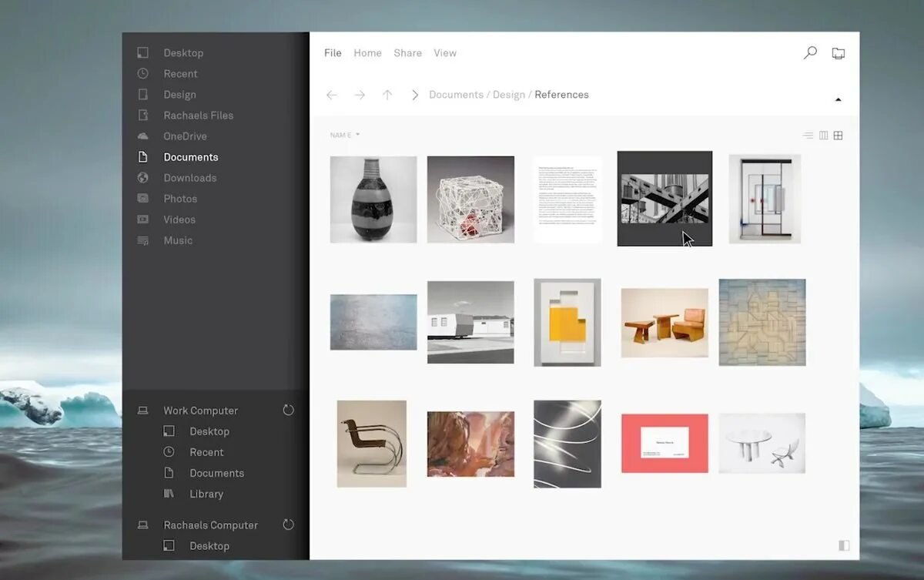Select Work Computer in sidebar

click(x=201, y=411)
